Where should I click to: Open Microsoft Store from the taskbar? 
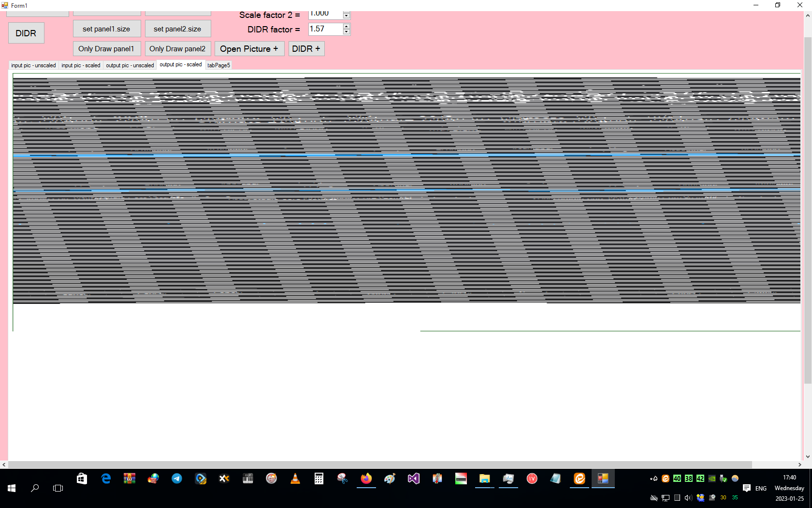pos(82,478)
